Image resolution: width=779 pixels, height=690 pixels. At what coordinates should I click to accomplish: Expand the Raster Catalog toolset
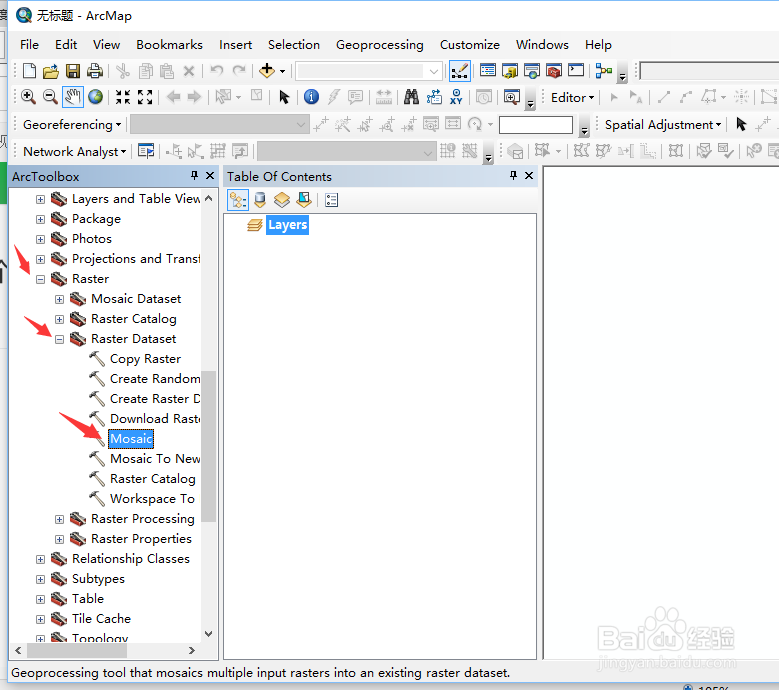click(x=60, y=319)
